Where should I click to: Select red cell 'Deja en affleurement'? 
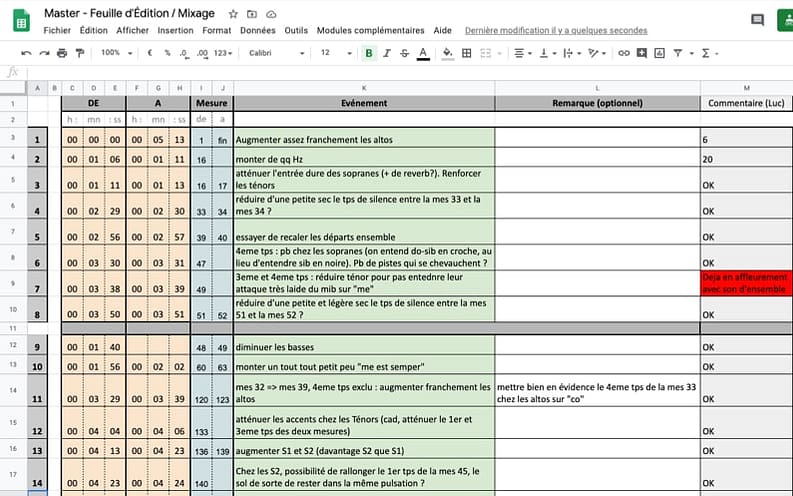746,283
